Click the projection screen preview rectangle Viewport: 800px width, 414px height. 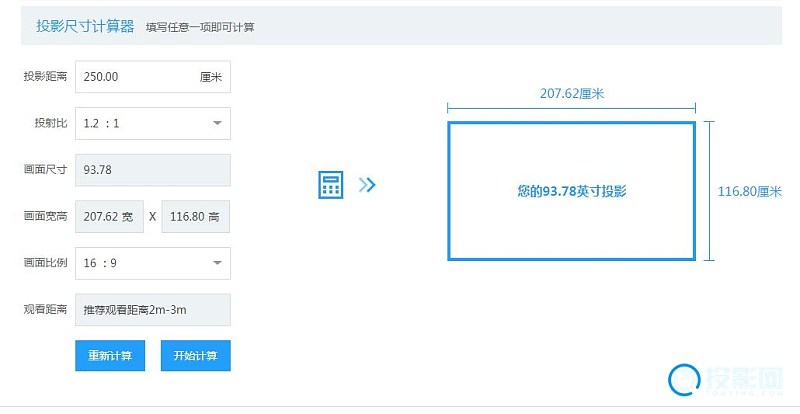click(571, 190)
